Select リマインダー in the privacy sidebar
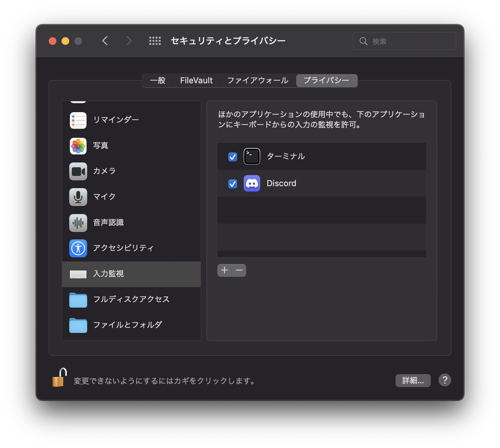The width and height of the screenshot is (500, 448). 116,120
